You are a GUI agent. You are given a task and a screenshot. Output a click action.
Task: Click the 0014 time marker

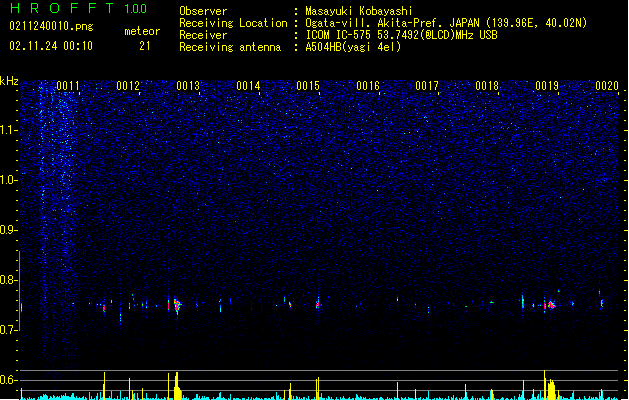click(x=248, y=86)
